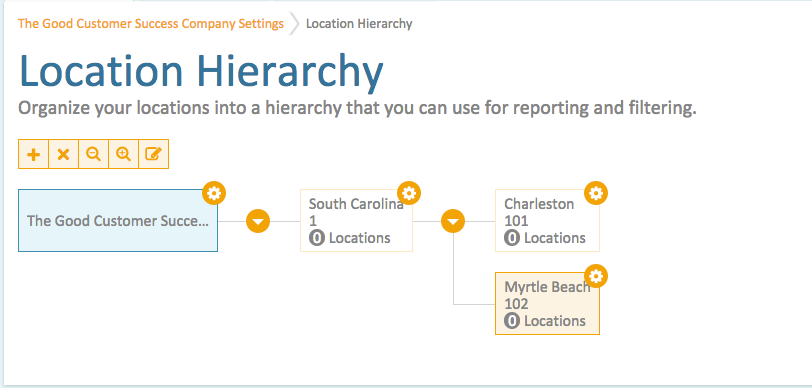Screen dimensions: 812x388
Task: Click the X icon to delete selected node
Action: click(x=63, y=154)
